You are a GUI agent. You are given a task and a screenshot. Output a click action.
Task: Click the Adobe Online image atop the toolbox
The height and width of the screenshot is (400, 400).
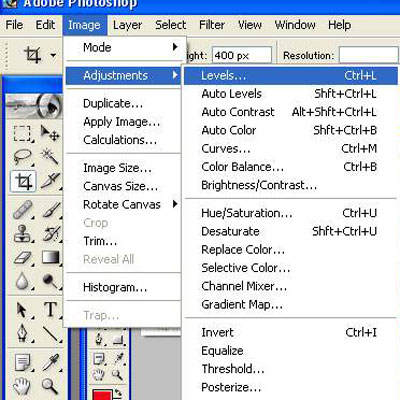pos(35,106)
